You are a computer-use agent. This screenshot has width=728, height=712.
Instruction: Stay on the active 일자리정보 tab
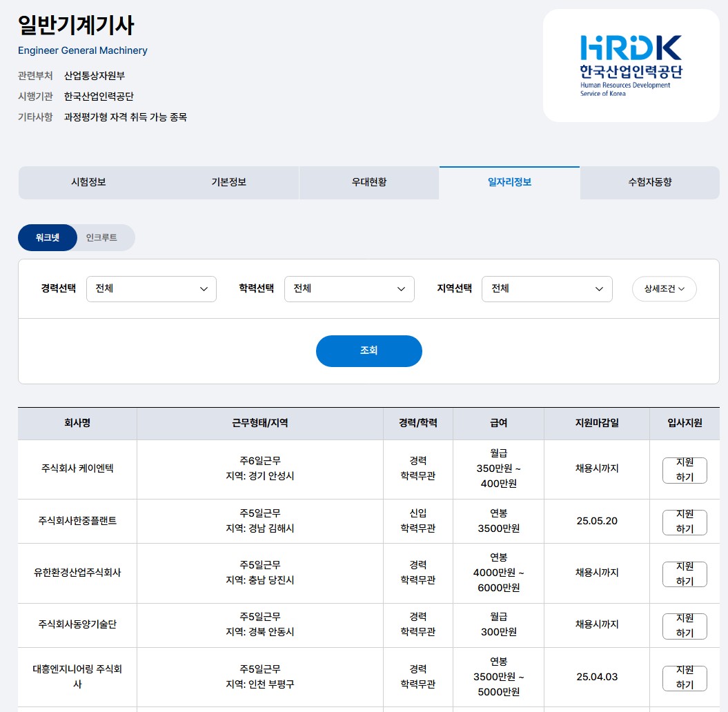pos(509,182)
